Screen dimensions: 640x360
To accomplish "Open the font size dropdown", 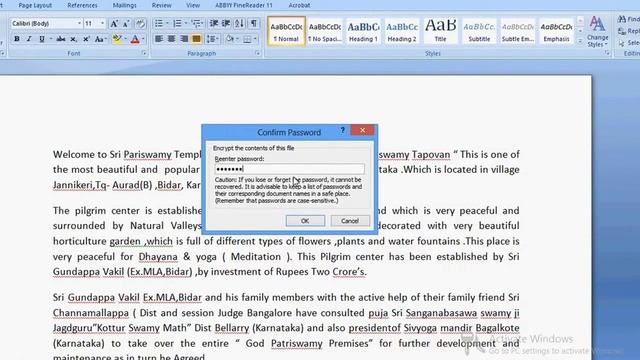I will click(102, 24).
